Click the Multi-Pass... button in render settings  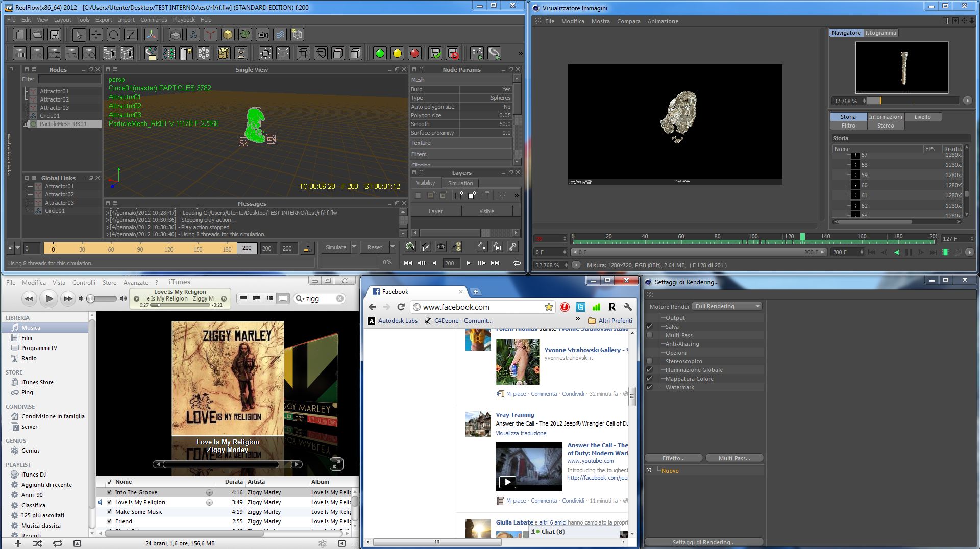tap(734, 458)
